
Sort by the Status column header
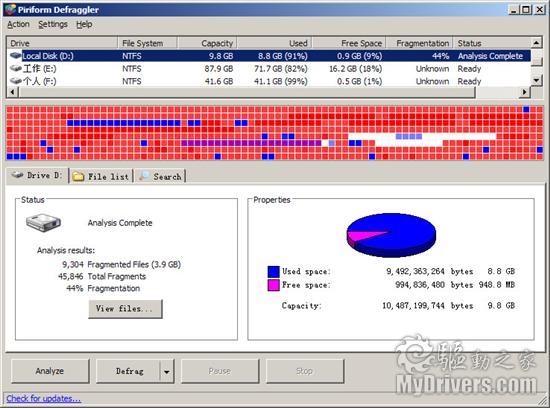pos(492,43)
